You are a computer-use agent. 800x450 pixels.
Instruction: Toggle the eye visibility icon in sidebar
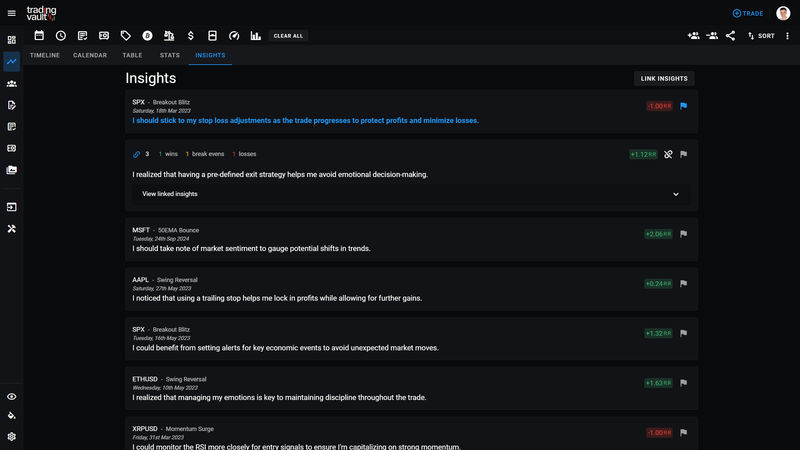(12, 397)
